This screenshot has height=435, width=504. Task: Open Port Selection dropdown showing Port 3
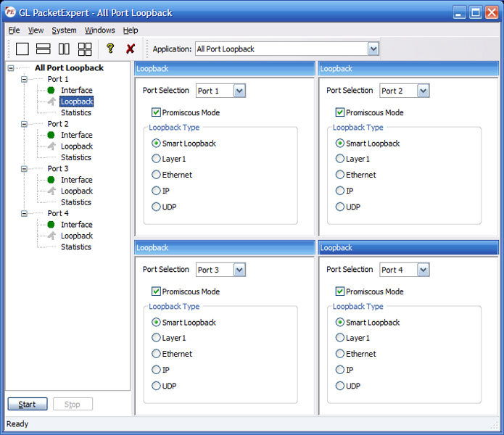(239, 270)
